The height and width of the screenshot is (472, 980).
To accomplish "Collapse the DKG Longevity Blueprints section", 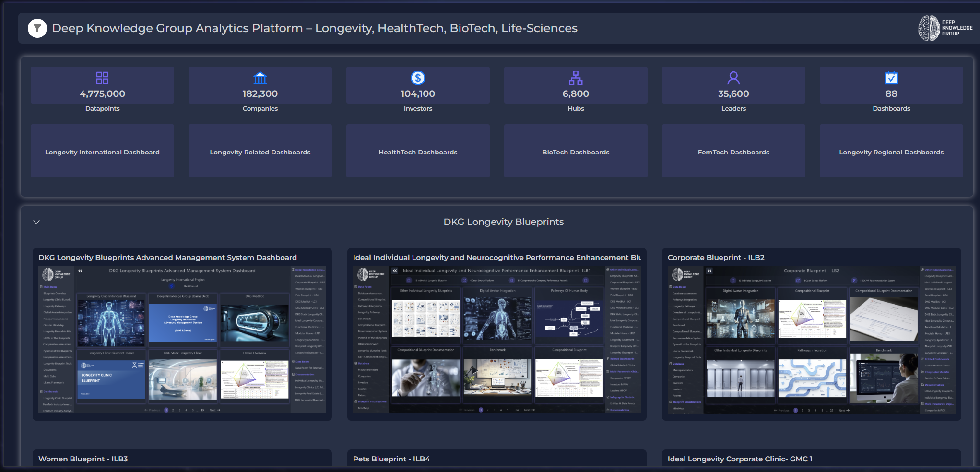I will (36, 222).
